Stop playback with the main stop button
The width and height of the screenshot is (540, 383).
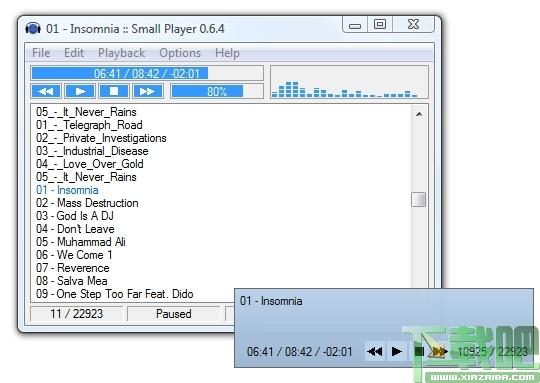pos(114,91)
